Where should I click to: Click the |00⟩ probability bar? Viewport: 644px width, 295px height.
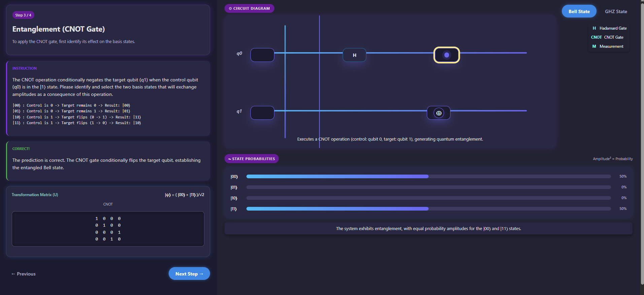337,177
